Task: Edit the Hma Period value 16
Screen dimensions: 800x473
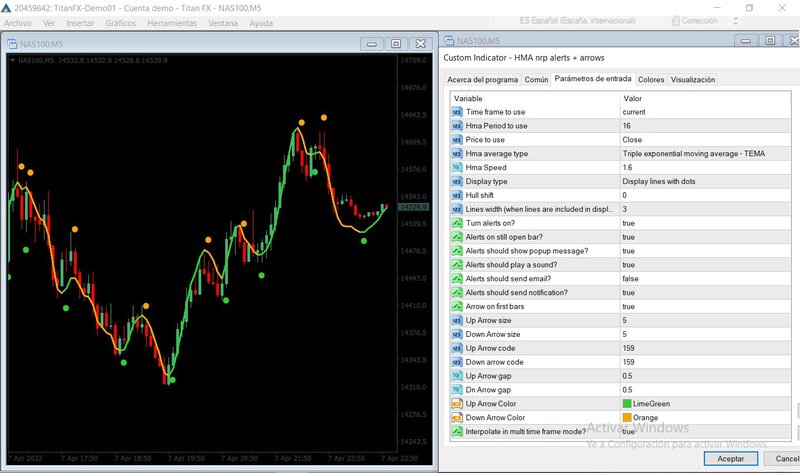Action: pyautogui.click(x=627, y=126)
